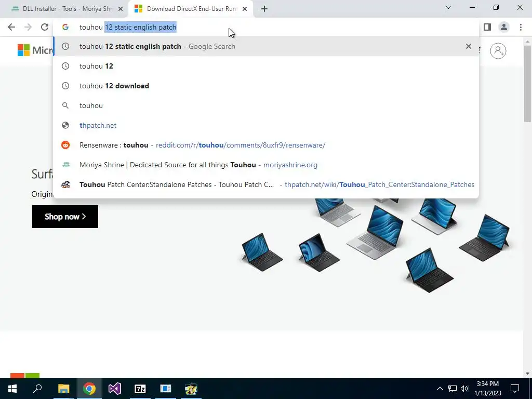Click the Shop now button
The height and width of the screenshot is (399, 532).
pyautogui.click(x=65, y=217)
